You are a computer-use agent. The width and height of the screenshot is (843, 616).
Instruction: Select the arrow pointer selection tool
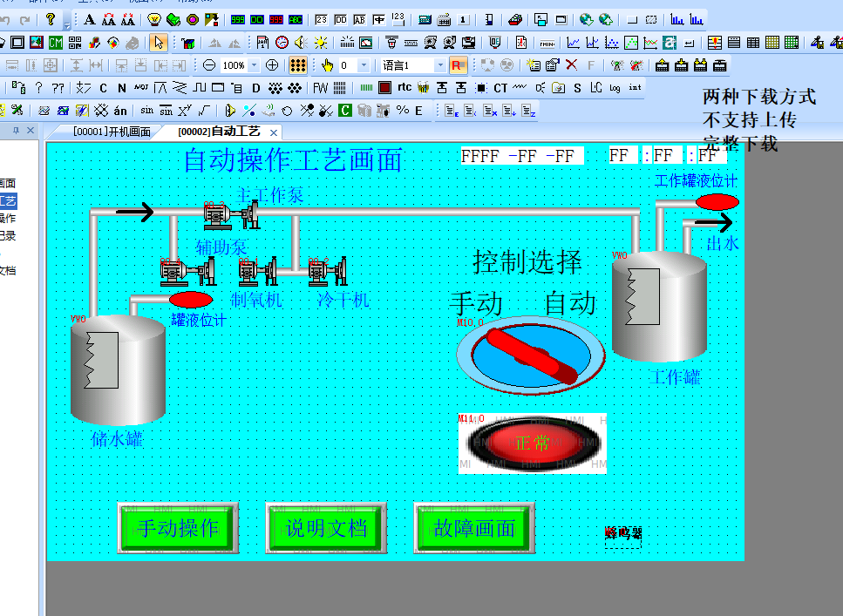(x=158, y=42)
